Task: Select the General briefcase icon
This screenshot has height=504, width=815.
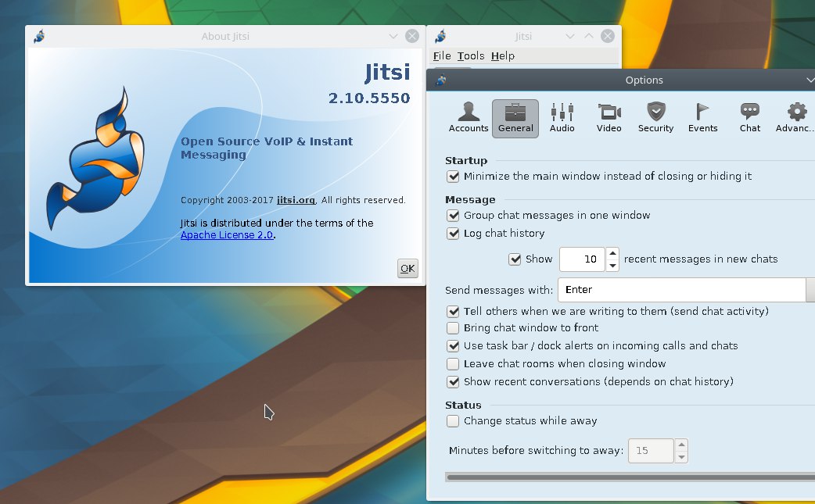Action: pos(515,118)
